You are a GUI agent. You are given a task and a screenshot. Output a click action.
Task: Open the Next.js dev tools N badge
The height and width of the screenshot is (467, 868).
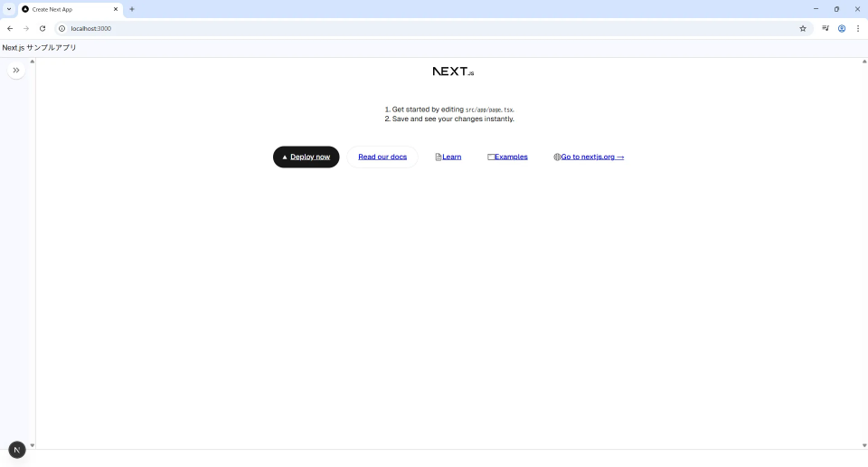pos(17,450)
